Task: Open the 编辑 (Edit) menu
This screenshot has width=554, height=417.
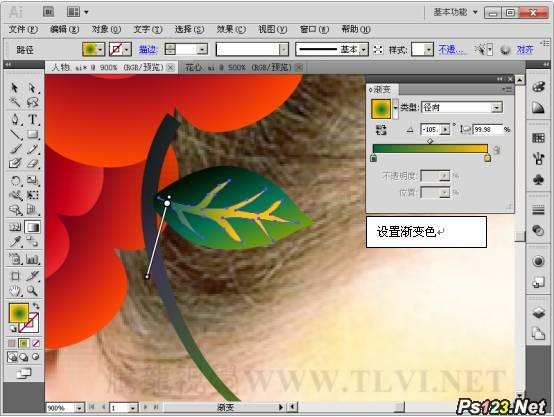Action: pyautogui.click(x=64, y=29)
